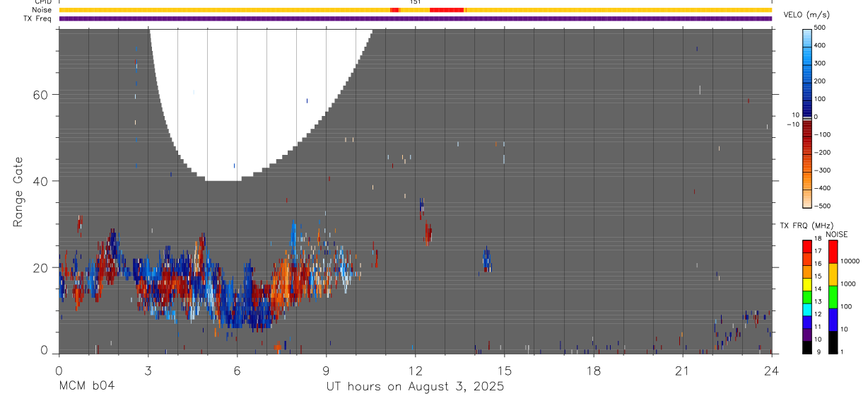Click the 100 tick on the velocity scale
The width and height of the screenshot is (868, 401).
[x=821, y=99]
